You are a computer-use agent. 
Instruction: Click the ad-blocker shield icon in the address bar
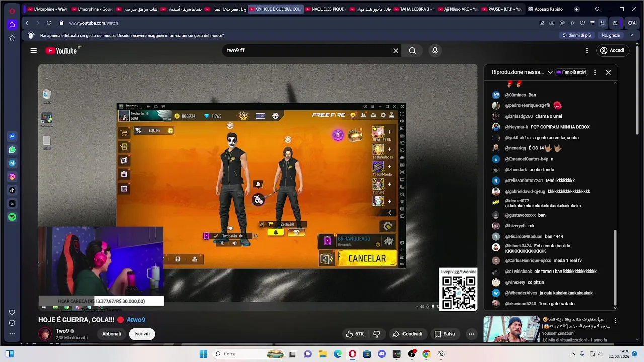(x=562, y=23)
